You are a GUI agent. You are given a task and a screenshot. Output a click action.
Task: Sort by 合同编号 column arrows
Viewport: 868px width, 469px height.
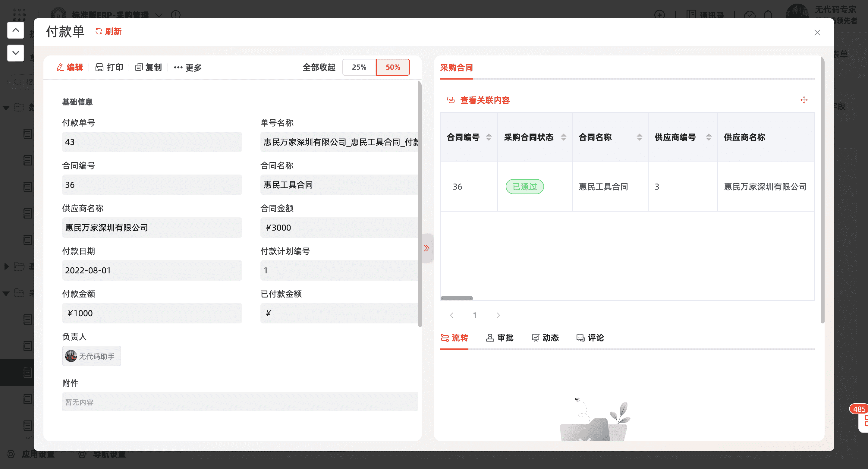[x=489, y=137]
